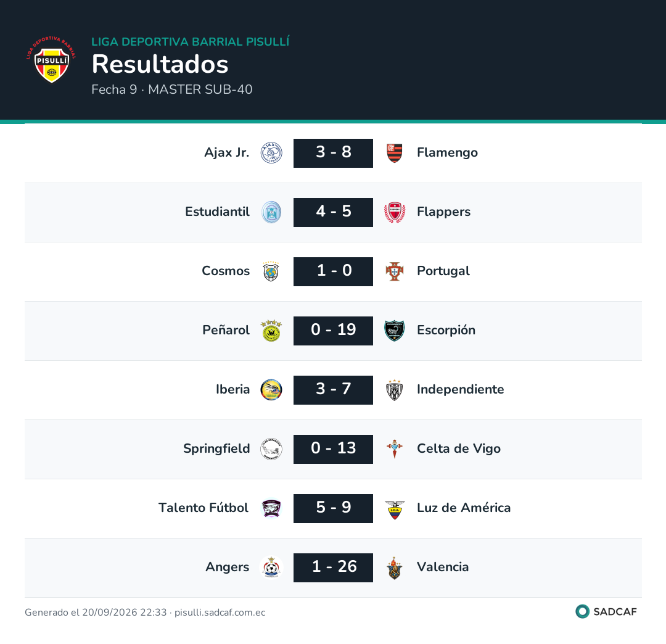Select the Angers team logo
Screen dimensions: 666x644
(x=271, y=568)
